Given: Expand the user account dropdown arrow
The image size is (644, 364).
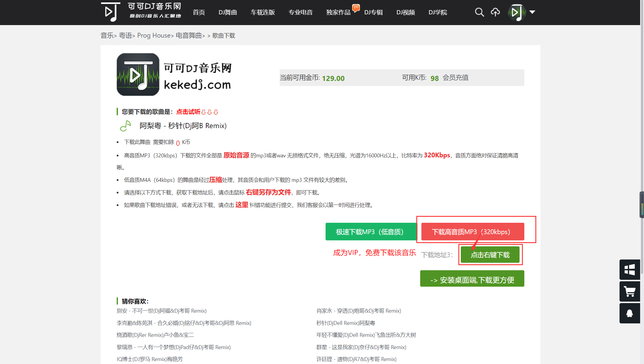Looking at the screenshot, I should point(532,12).
